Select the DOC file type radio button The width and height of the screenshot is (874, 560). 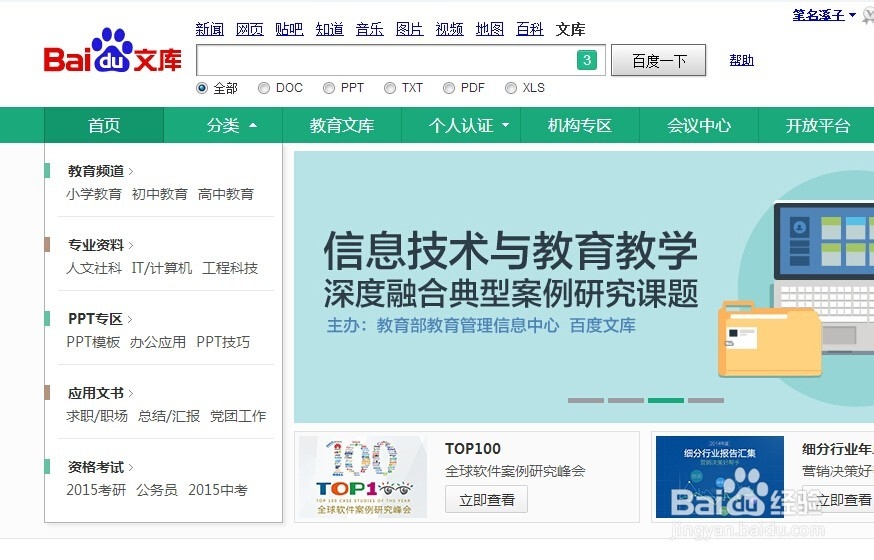(x=264, y=88)
